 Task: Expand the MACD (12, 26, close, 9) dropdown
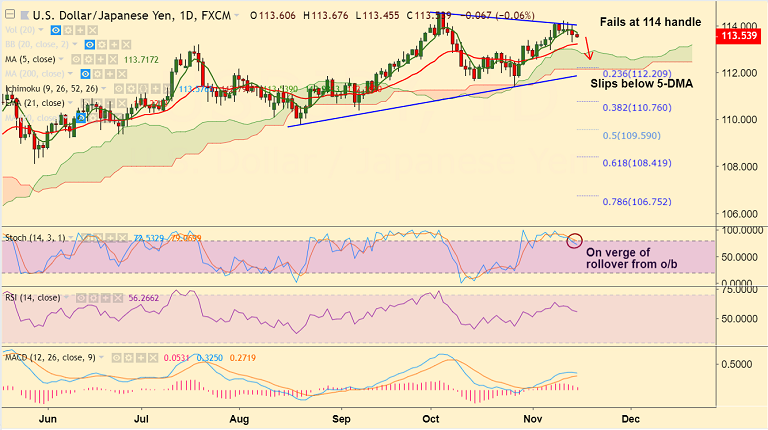coord(101,357)
